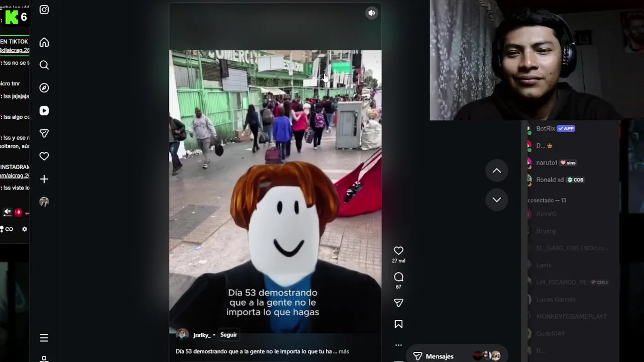Click the COB tag beside Ronald xd
The image size is (644, 362).
(x=576, y=179)
